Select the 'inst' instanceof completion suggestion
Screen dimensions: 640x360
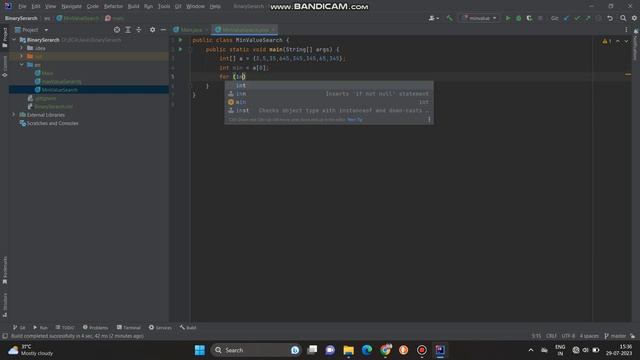click(x=329, y=110)
